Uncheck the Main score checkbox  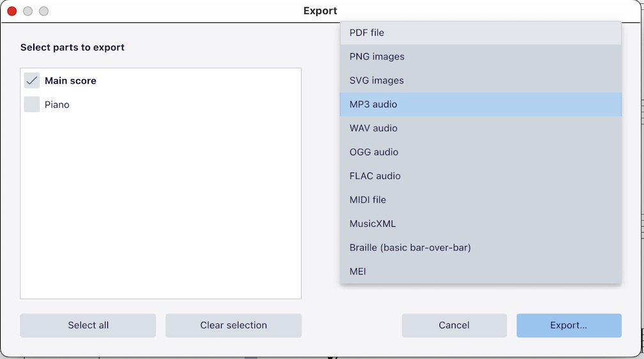[x=32, y=80]
